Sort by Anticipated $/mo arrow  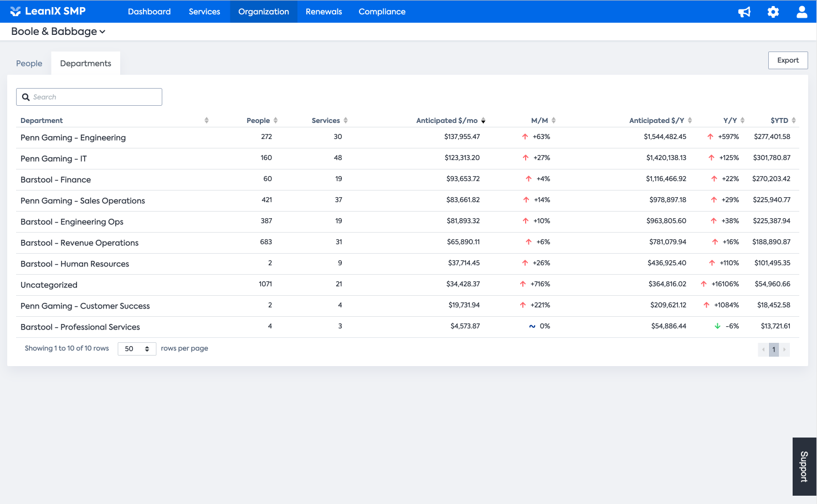[x=484, y=121]
